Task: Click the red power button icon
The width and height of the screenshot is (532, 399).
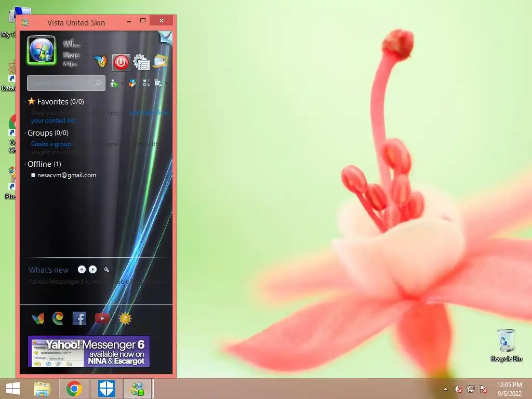Action: click(121, 62)
